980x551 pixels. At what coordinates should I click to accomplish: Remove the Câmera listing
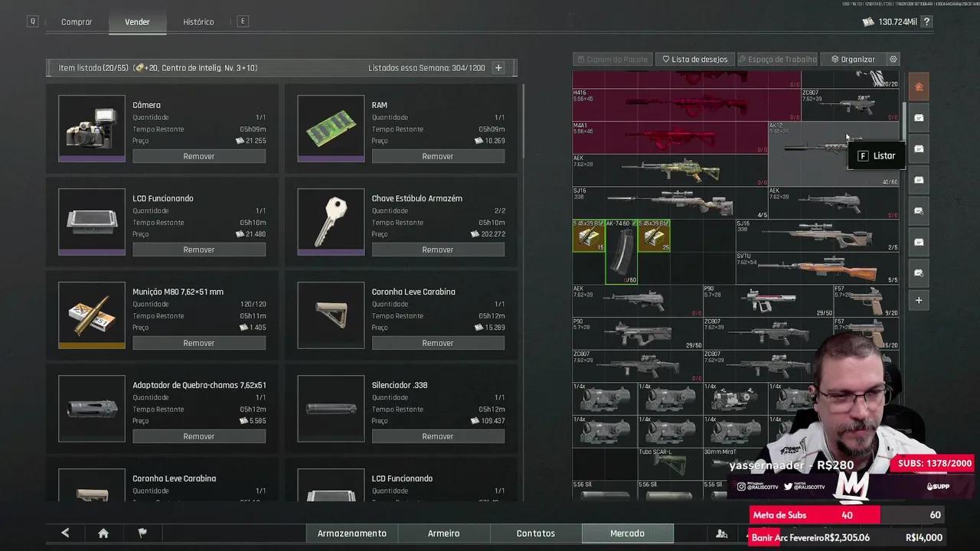(199, 156)
